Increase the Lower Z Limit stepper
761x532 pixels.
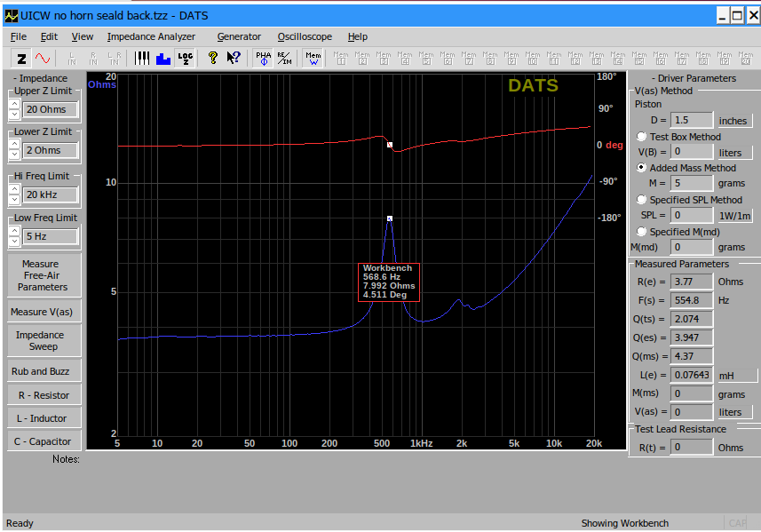pos(14,145)
